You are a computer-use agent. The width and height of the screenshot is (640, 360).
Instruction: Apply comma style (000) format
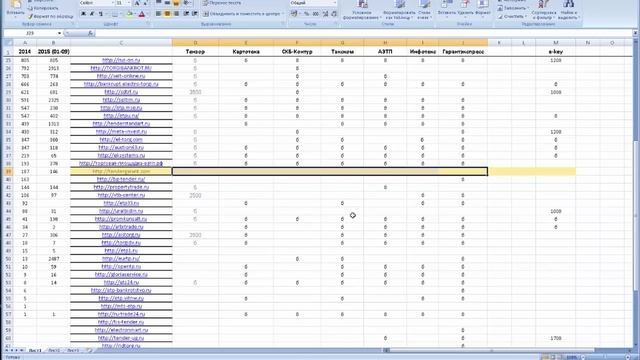pos(316,14)
